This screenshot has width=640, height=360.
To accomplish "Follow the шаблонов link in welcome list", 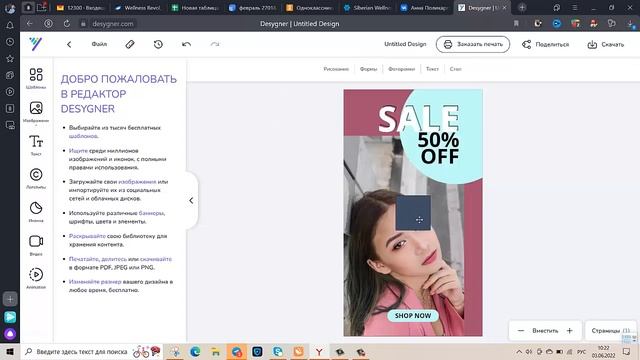I will pos(83,136).
